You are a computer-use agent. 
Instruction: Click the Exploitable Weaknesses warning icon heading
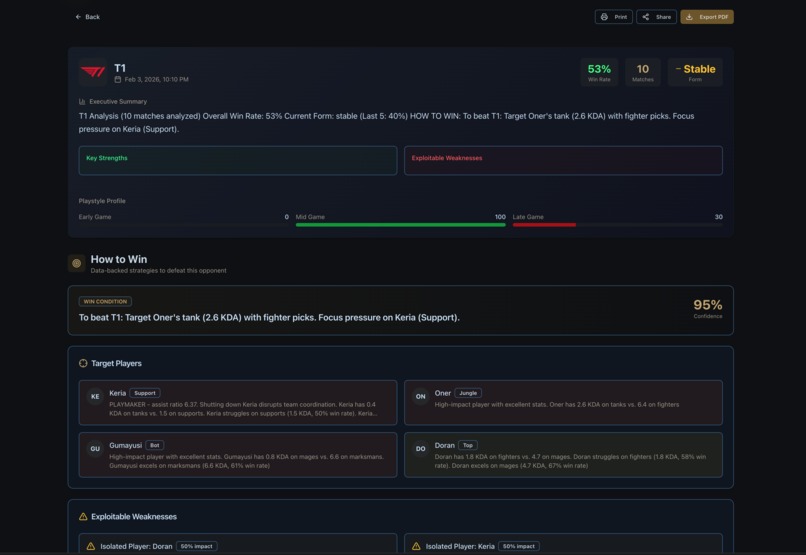83,516
